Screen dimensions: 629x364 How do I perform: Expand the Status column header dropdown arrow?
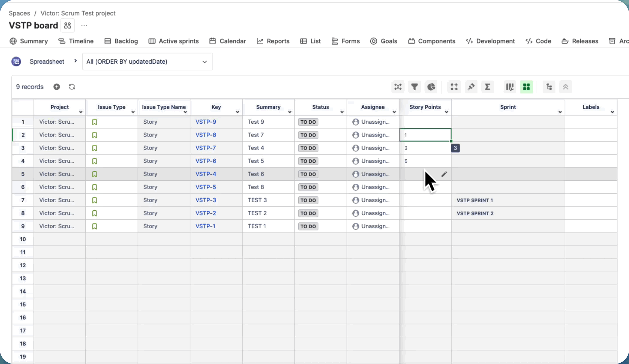tap(342, 112)
